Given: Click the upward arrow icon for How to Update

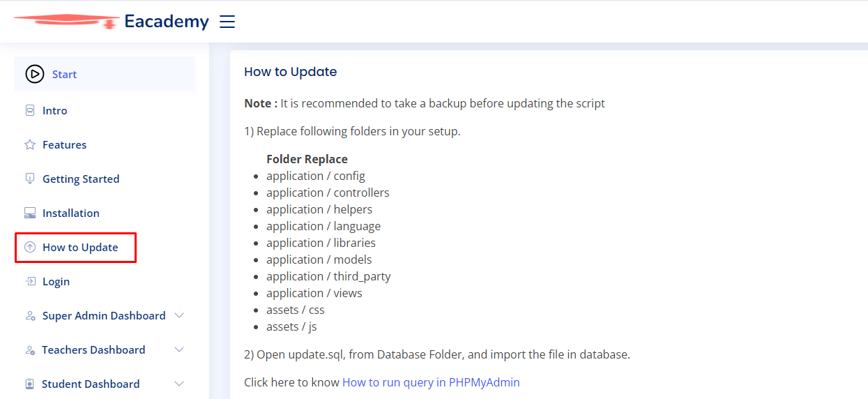Looking at the screenshot, I should click(29, 247).
